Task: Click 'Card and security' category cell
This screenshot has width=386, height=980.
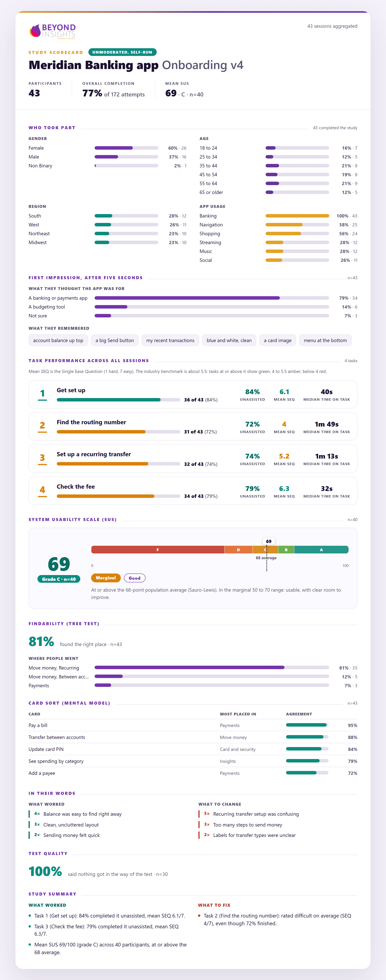Action: pyautogui.click(x=238, y=749)
